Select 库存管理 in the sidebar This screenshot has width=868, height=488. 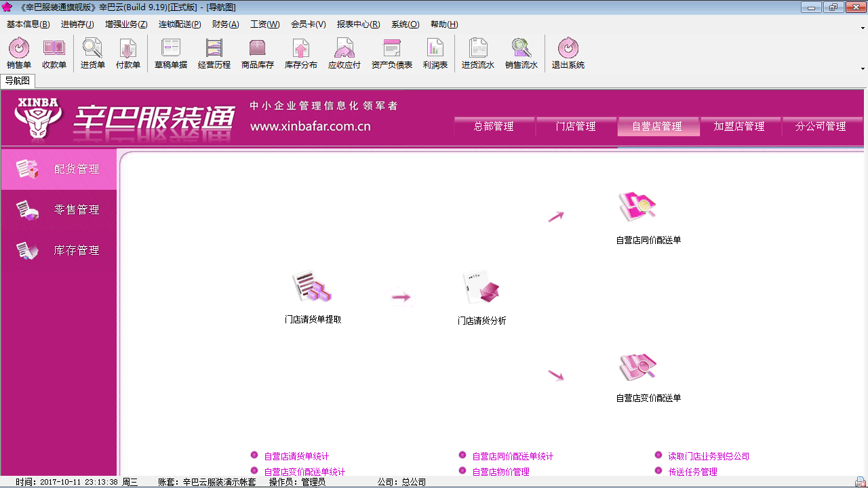[58, 251]
